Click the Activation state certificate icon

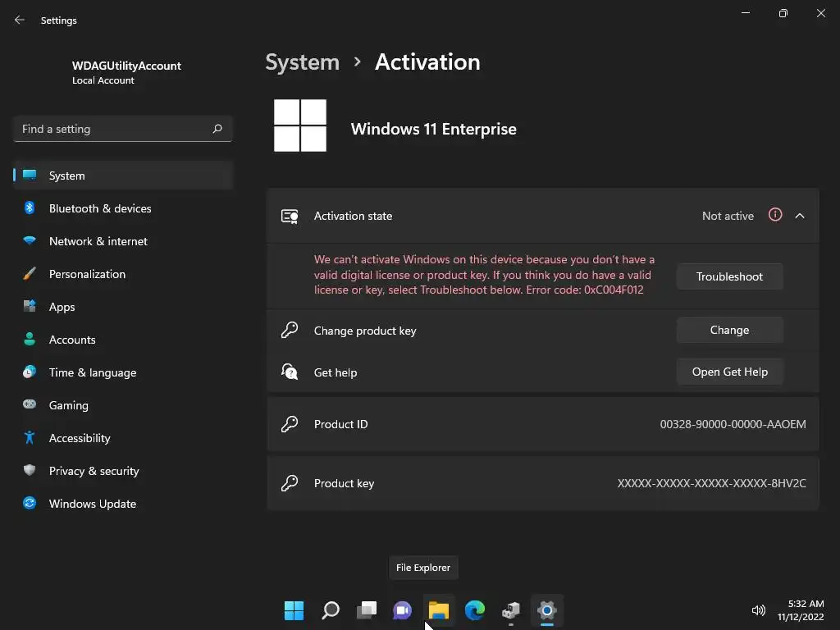coord(290,216)
